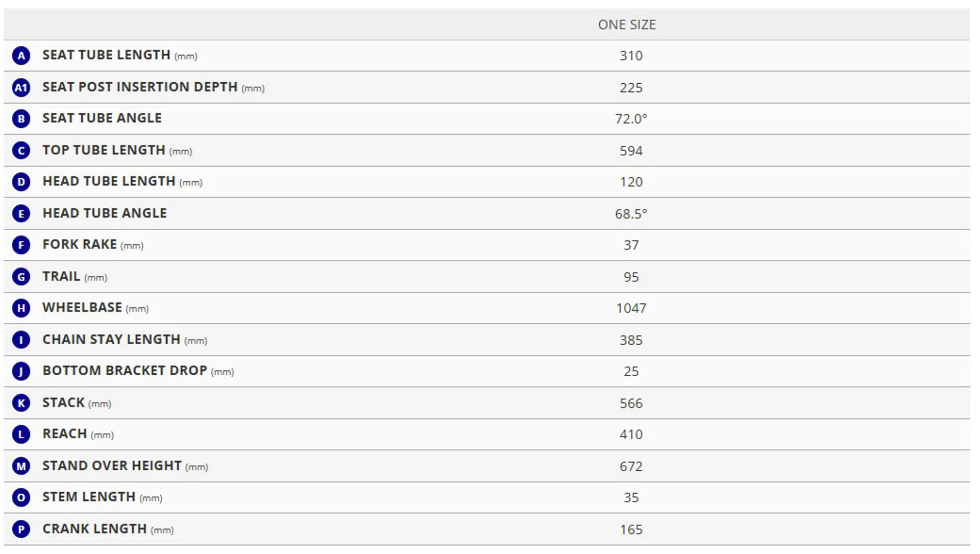
Task: Click the 1047 wheelbase value
Action: [x=631, y=308]
